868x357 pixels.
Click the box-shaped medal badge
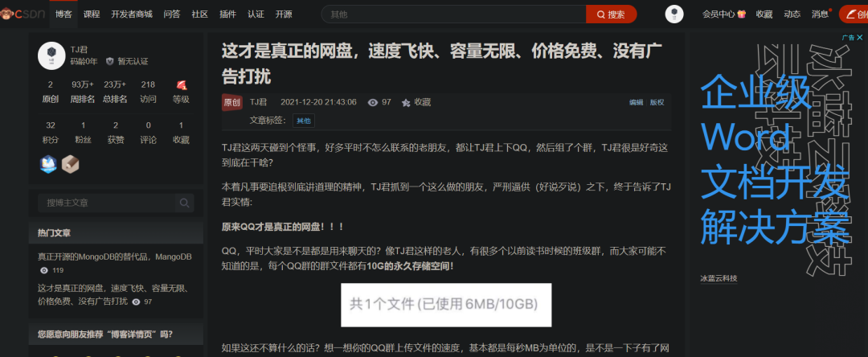pyautogui.click(x=70, y=164)
